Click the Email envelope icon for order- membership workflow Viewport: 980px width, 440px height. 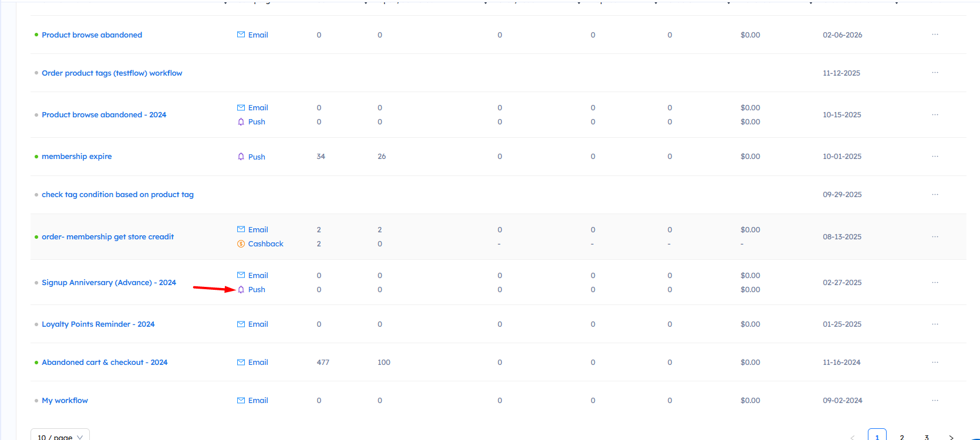(x=241, y=229)
